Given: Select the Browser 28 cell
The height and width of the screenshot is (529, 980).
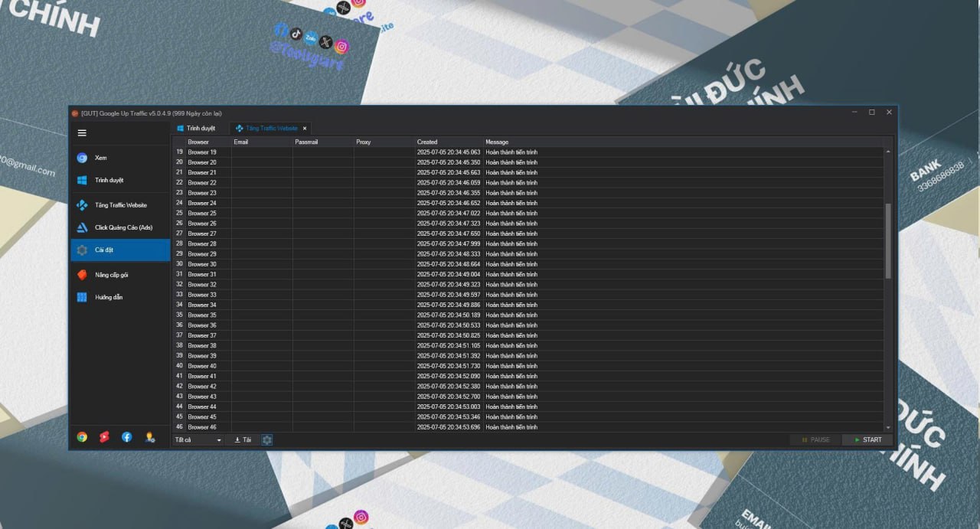Looking at the screenshot, I should [x=208, y=243].
